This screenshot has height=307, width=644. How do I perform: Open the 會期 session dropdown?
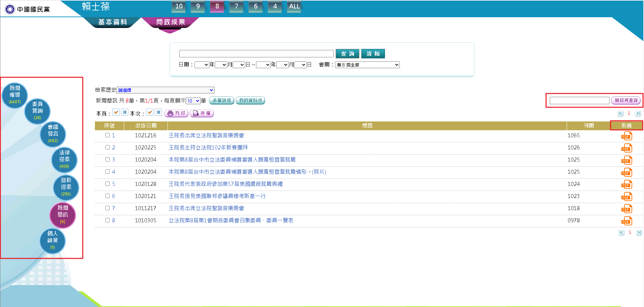pos(367,65)
